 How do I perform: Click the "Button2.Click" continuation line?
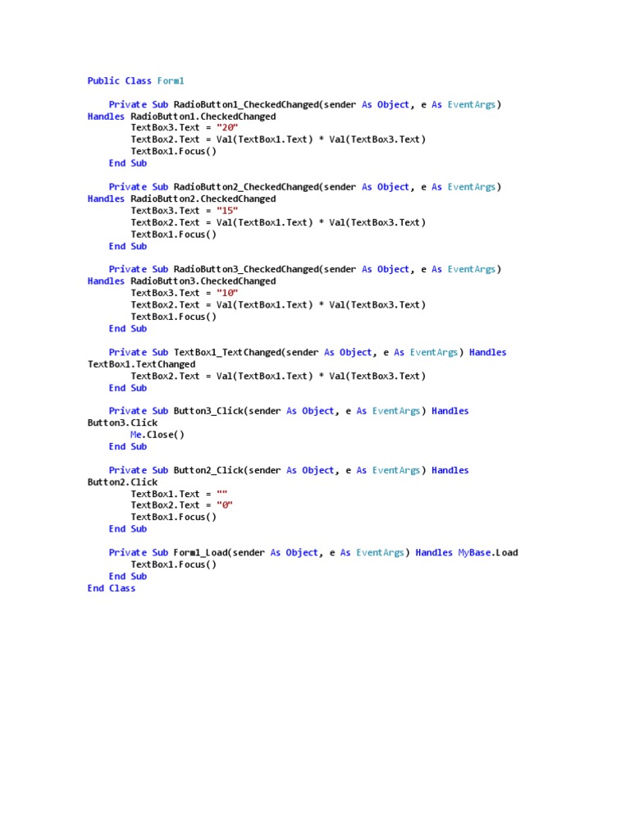coord(123,482)
